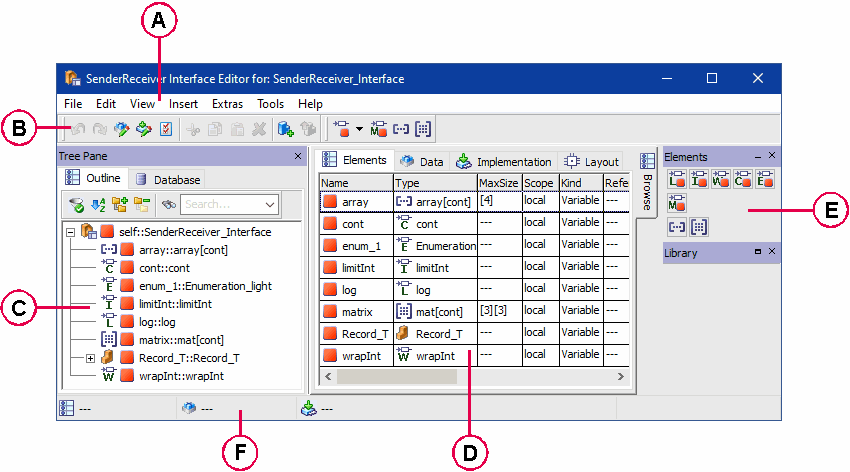Click the collapse all folders icon
The height and width of the screenshot is (472, 850).
pos(142,205)
